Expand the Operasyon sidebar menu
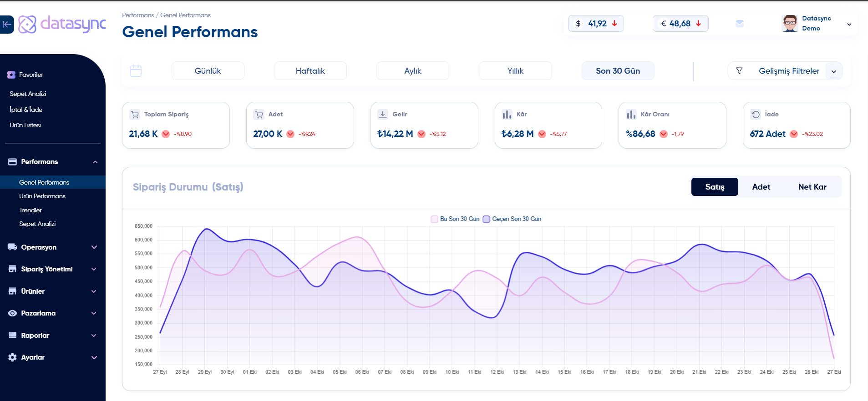Viewport: 868px width, 401px height. coord(52,247)
